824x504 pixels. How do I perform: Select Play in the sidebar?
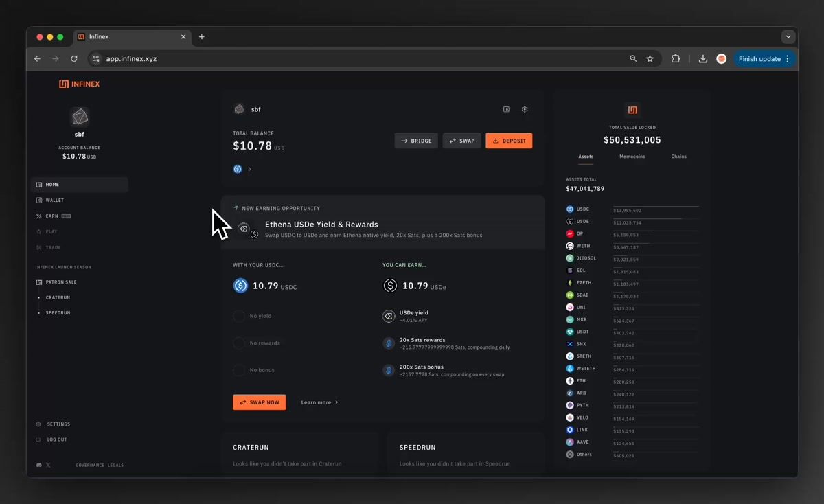pyautogui.click(x=80, y=231)
